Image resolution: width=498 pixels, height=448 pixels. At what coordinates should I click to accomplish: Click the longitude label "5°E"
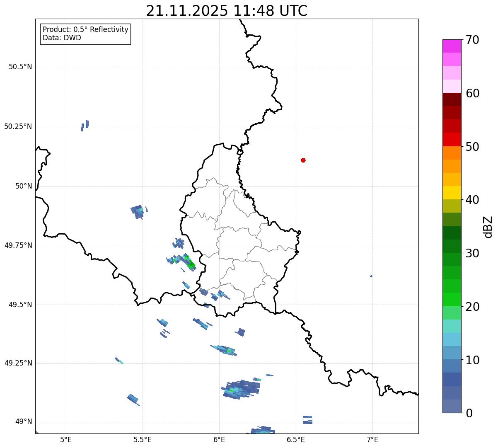(x=66, y=439)
